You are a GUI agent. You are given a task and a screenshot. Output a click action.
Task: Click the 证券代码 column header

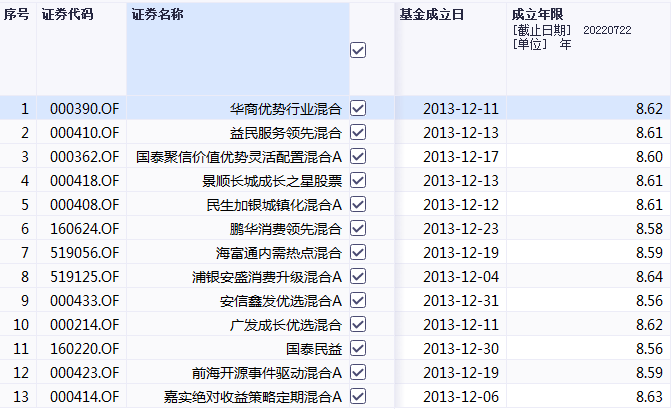click(67, 15)
